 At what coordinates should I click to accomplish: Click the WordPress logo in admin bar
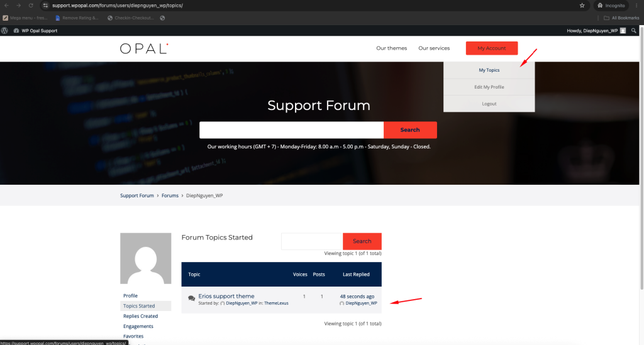[x=4, y=31]
